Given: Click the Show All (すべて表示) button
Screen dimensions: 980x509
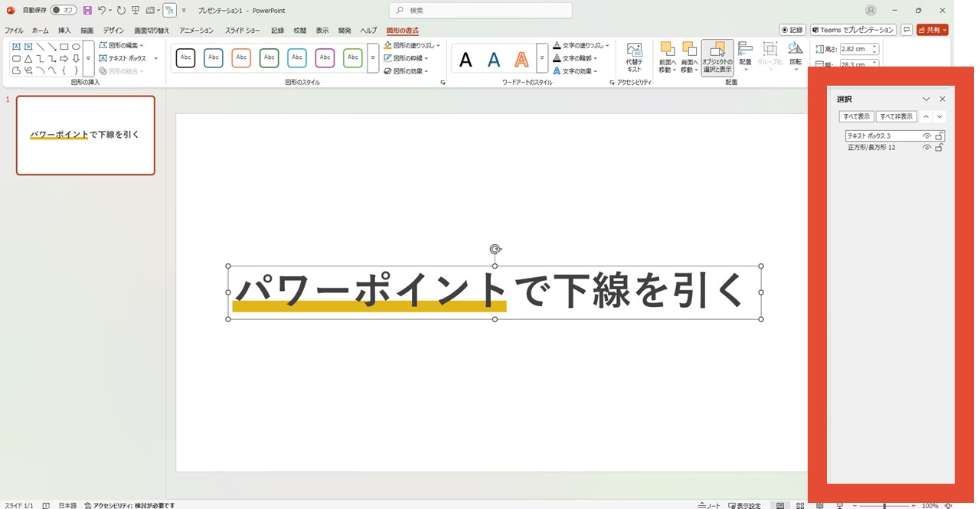Looking at the screenshot, I should coord(856,116).
